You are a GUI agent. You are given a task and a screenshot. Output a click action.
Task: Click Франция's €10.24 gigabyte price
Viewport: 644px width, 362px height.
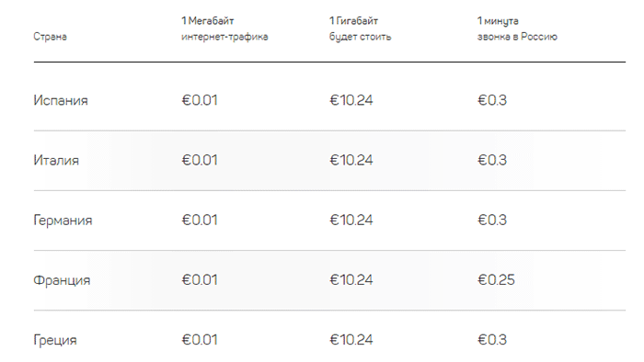(351, 280)
